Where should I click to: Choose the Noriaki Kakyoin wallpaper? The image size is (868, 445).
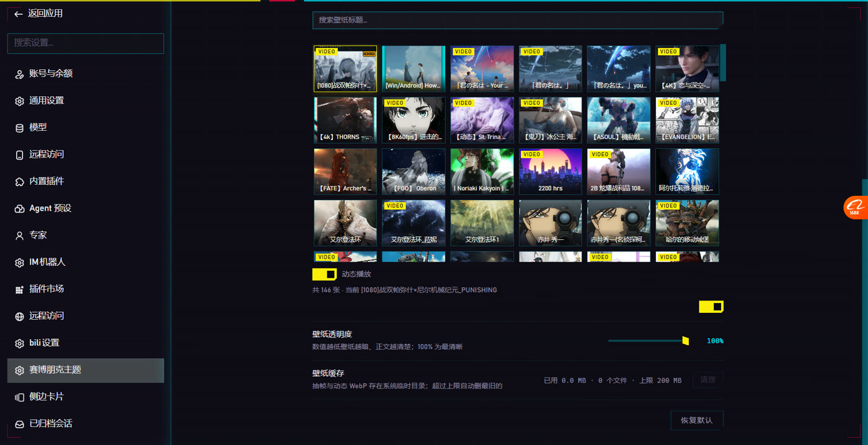pyautogui.click(x=482, y=172)
